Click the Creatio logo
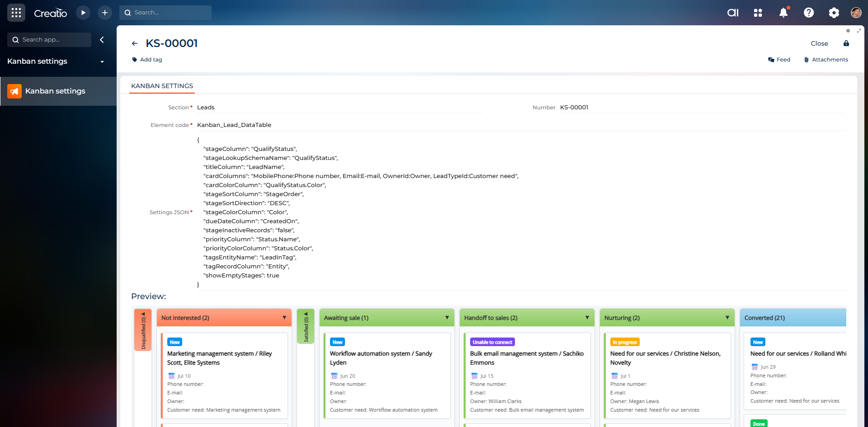Viewport: 868px width, 427px height. (51, 13)
